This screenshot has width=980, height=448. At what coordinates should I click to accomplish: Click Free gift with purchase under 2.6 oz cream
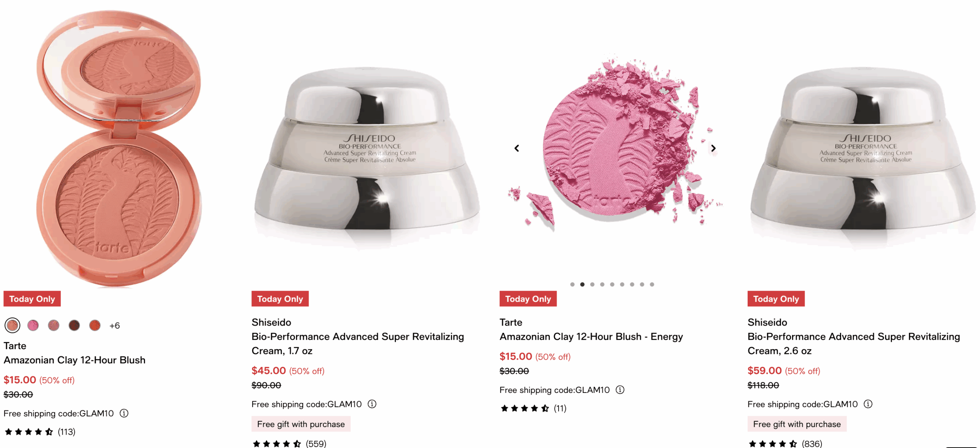[x=797, y=424]
